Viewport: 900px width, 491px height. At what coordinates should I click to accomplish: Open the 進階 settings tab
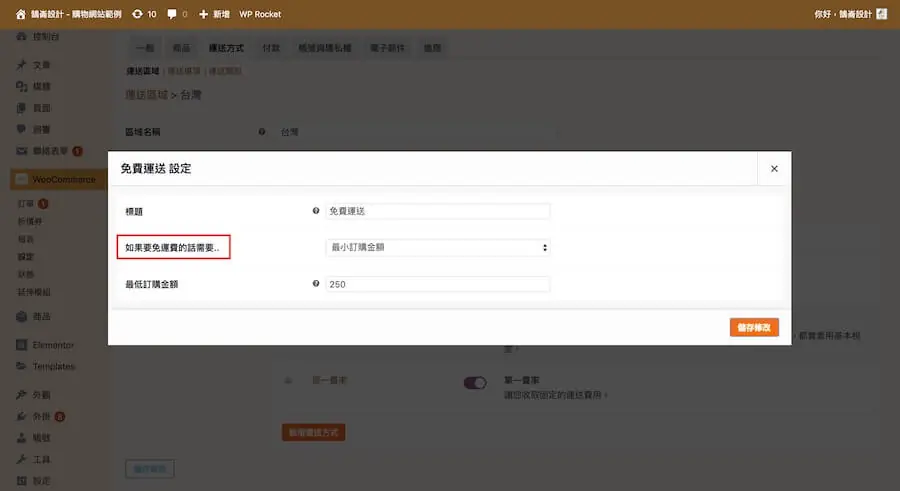click(x=432, y=48)
